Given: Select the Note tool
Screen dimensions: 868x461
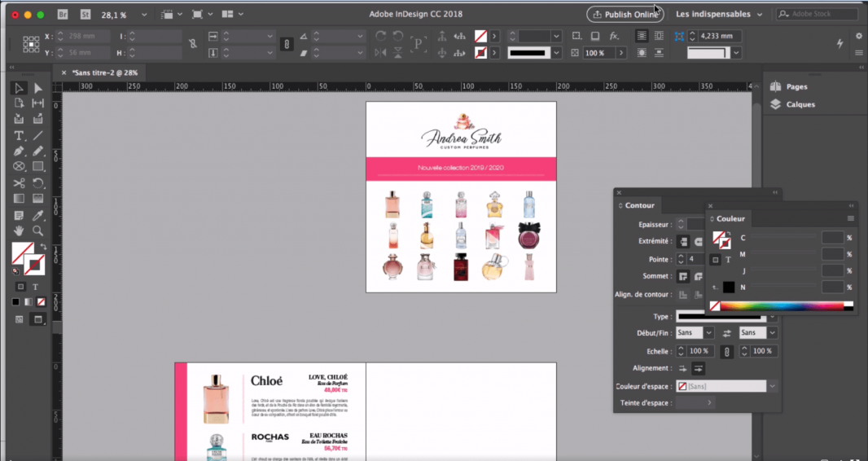Looking at the screenshot, I should point(19,215).
